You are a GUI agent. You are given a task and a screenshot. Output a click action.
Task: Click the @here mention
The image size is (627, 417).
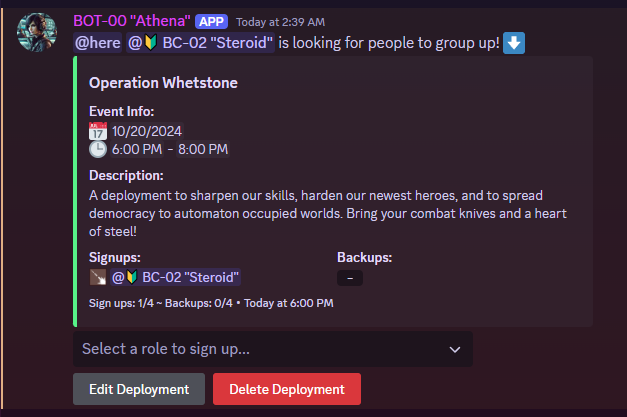98,43
